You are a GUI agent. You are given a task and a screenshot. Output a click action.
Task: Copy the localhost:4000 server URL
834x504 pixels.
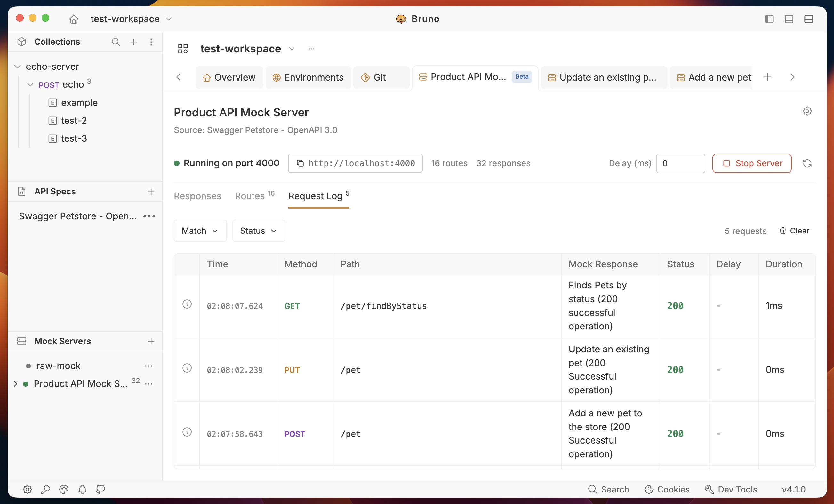click(300, 164)
